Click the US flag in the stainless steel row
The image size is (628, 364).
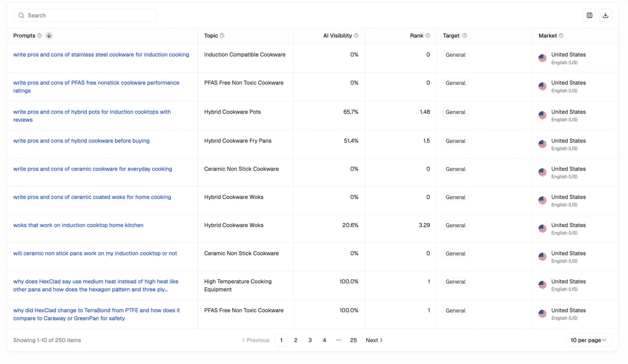point(542,58)
